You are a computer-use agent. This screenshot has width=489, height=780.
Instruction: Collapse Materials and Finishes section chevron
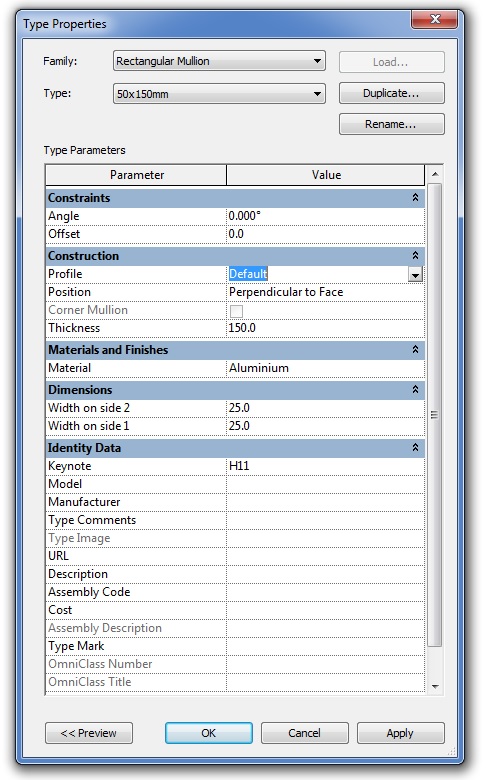[415, 350]
